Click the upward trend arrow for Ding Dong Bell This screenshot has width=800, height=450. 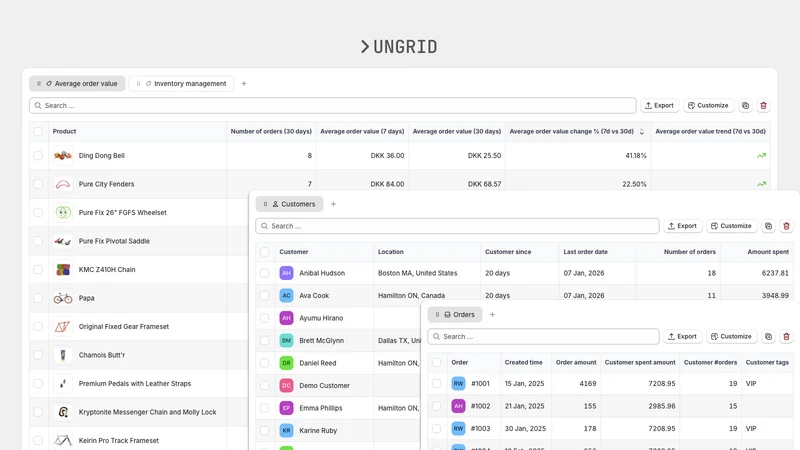(x=761, y=156)
